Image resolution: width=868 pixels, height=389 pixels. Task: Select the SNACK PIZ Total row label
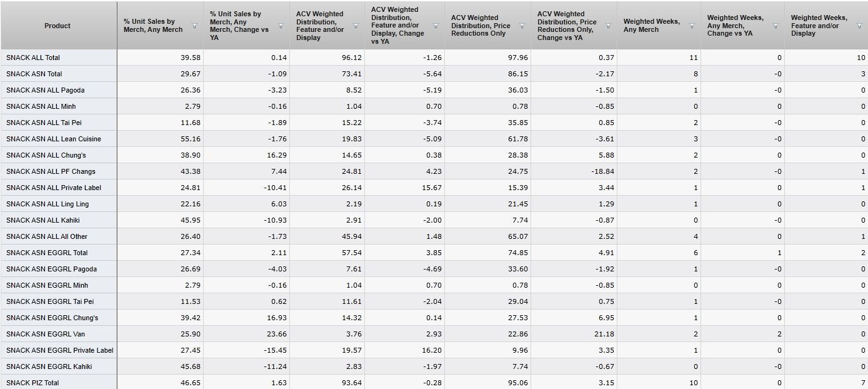coord(32,383)
